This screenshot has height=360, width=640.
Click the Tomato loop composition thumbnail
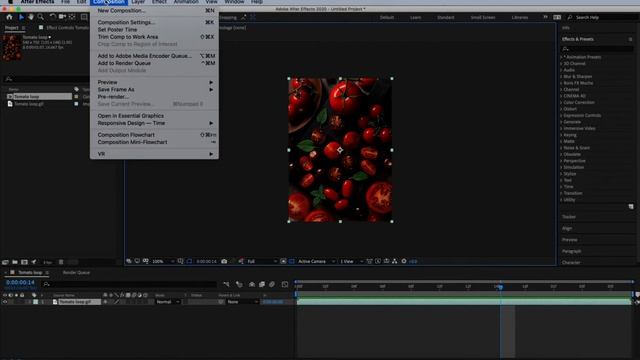(11, 47)
